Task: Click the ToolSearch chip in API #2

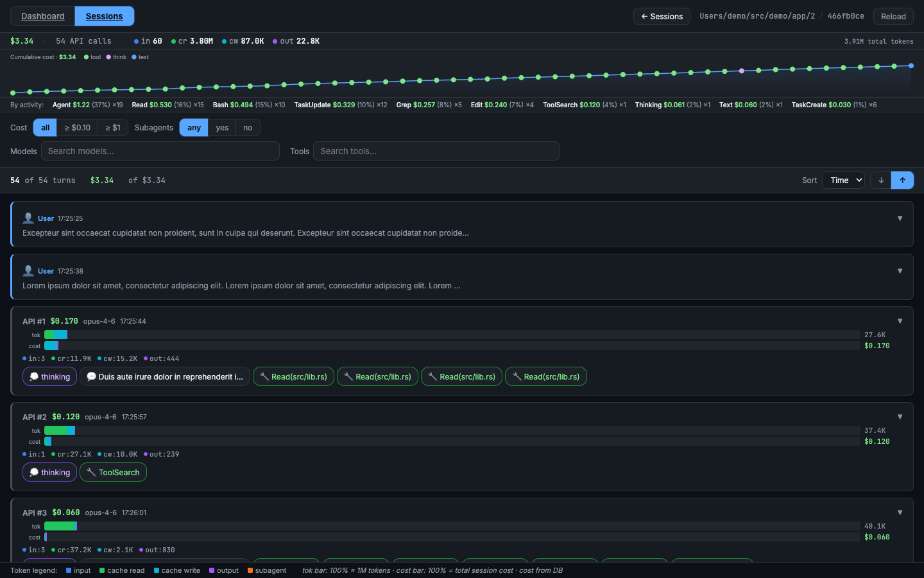Action: 113,472
